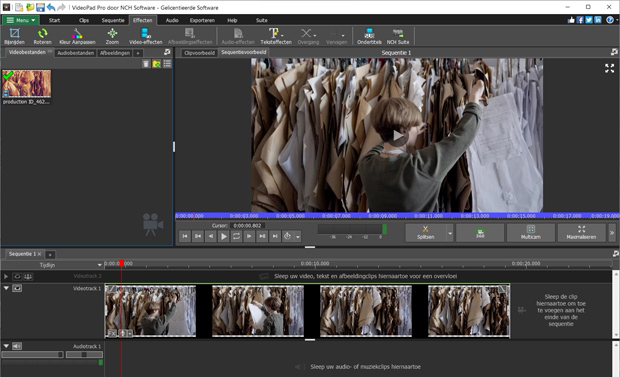Delete selected file with trash bin icon
This screenshot has height=377, width=620.
point(146,64)
